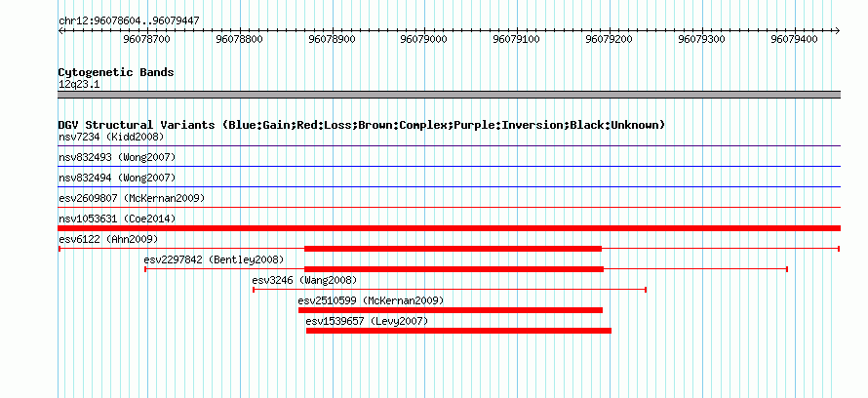
Task: Click ruler position 96079300
Action: 703,39
